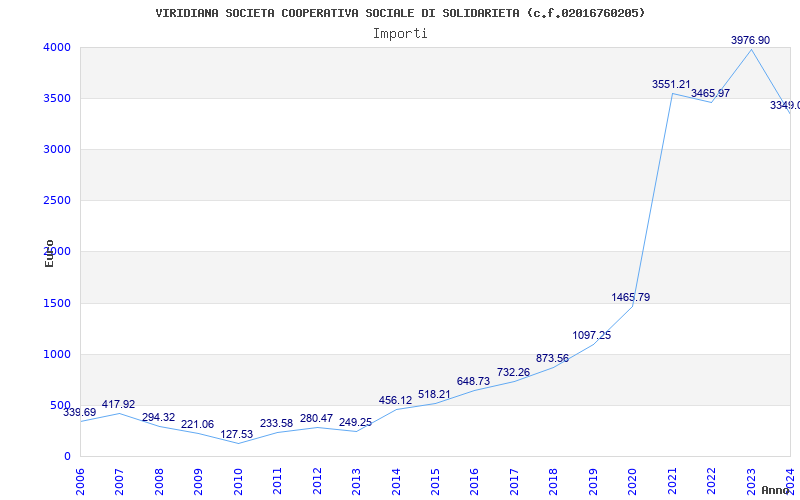Image resolution: width=800 pixels, height=500 pixels.
Task: Click the 2009 x-axis year label
Action: pos(198,481)
